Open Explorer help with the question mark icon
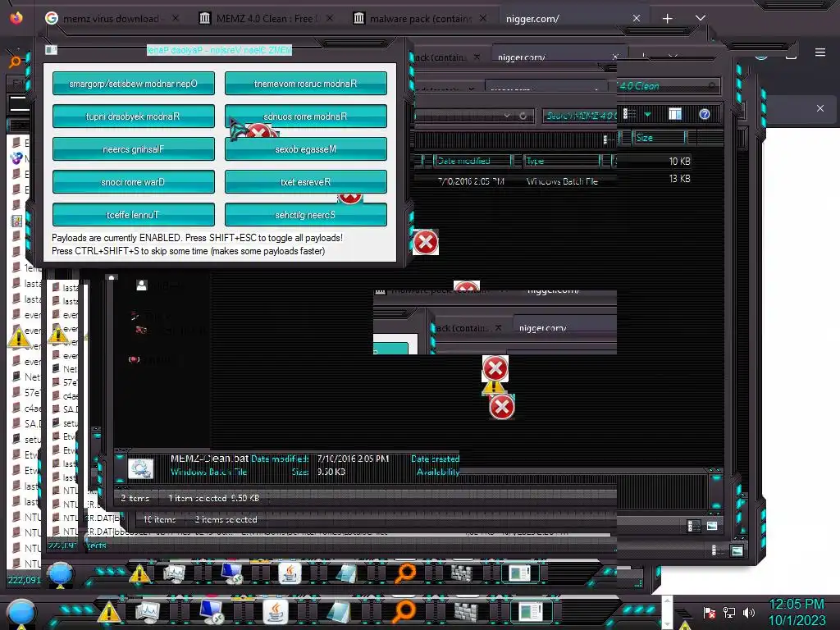The width and height of the screenshot is (840, 630). coord(705,114)
